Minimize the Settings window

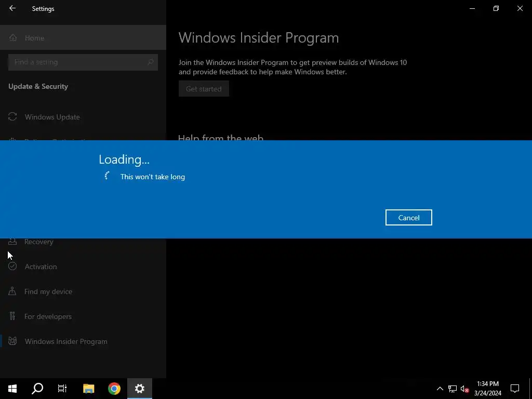(x=472, y=8)
